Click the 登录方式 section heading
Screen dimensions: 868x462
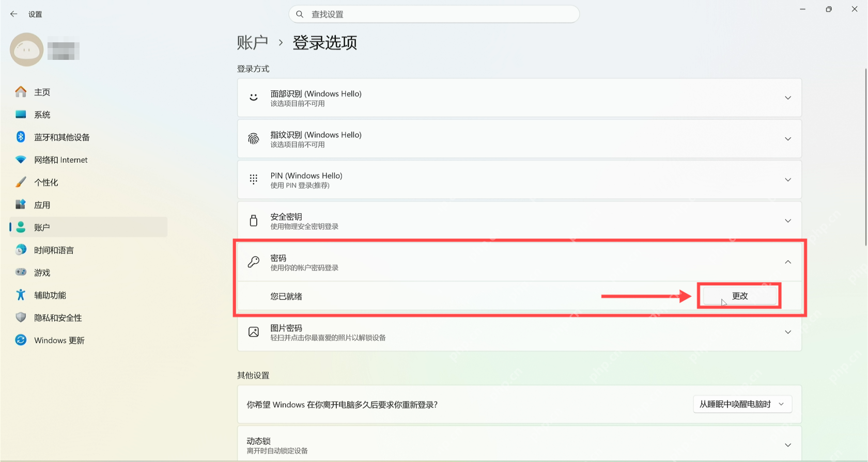click(253, 69)
